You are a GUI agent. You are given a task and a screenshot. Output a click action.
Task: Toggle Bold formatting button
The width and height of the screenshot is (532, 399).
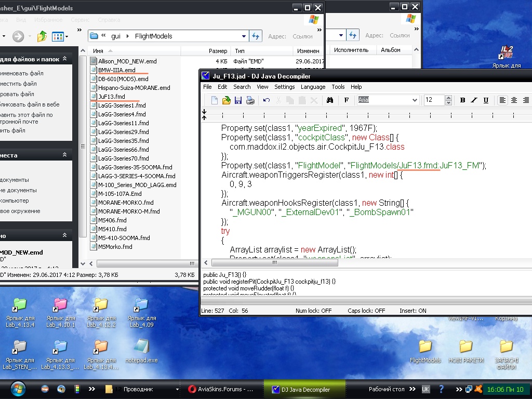point(462,100)
